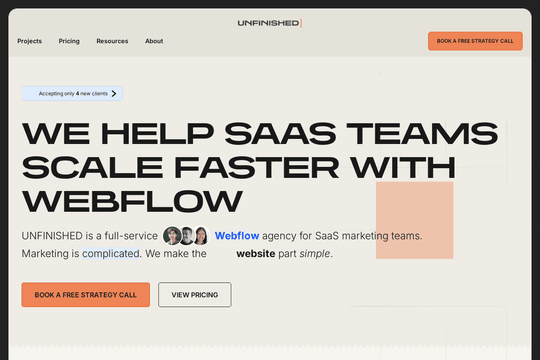The height and width of the screenshot is (360, 540).
Task: Click the 'WEBFLOW' headline word
Action: click(x=132, y=201)
